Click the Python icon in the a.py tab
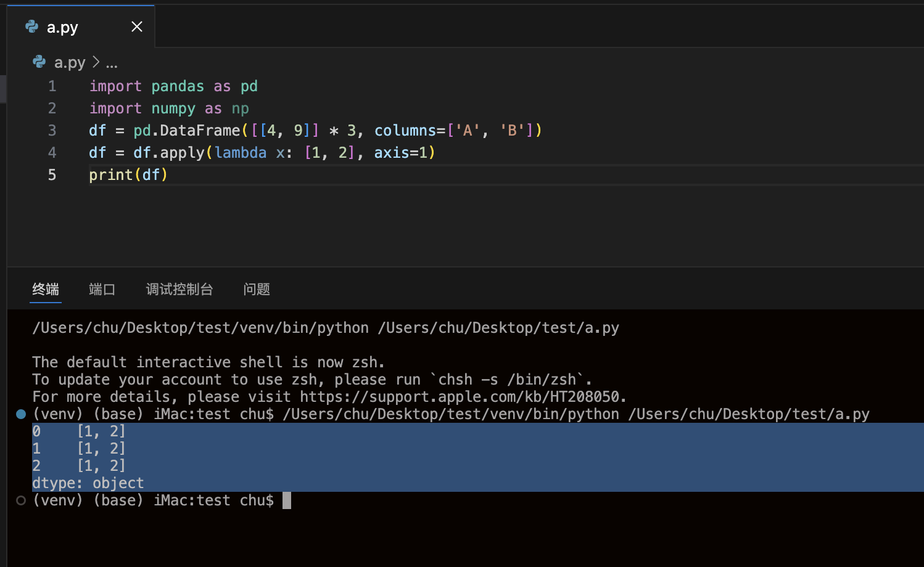Screen dimensions: 924x567 [x=31, y=27]
